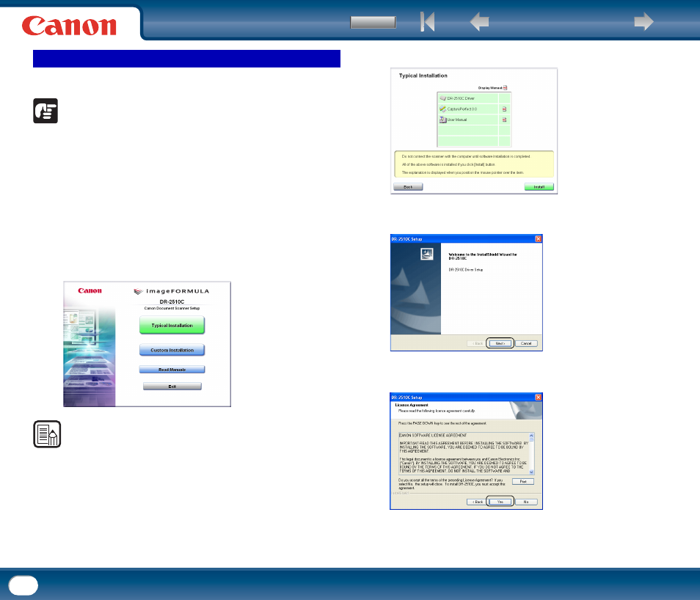Go to the first page using the bar-arrow icon
This screenshot has width=700, height=600.
click(x=427, y=21)
